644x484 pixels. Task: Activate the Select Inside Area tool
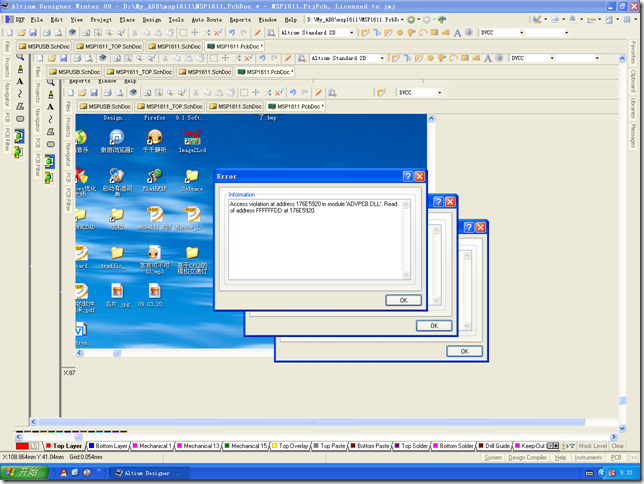point(183,32)
